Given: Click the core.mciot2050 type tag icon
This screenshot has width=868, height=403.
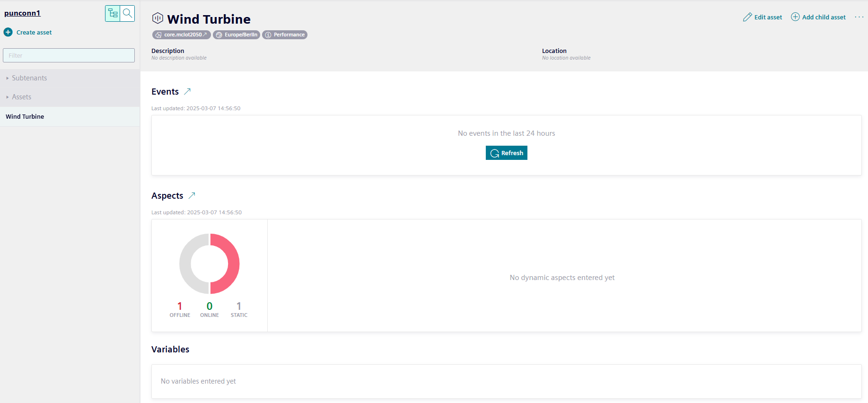Looking at the screenshot, I should 158,35.
